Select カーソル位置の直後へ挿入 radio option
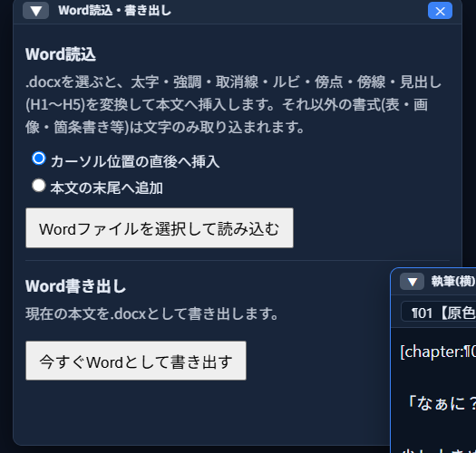Image resolution: width=476 pixels, height=453 pixels. [39, 159]
